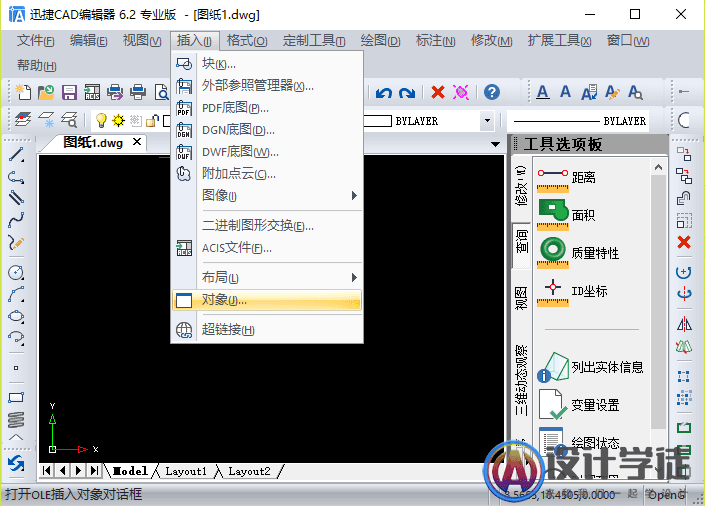Click the 变量设置 tool in palette

tap(578, 405)
